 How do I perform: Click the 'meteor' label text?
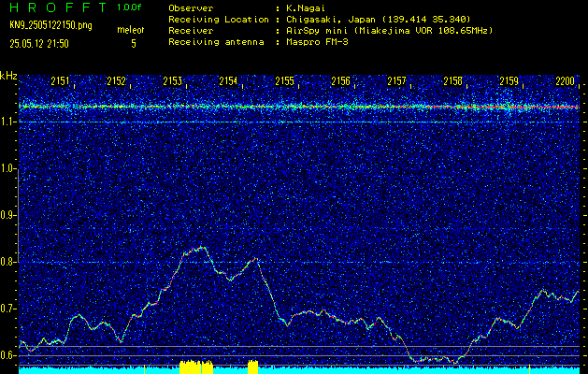(131, 30)
